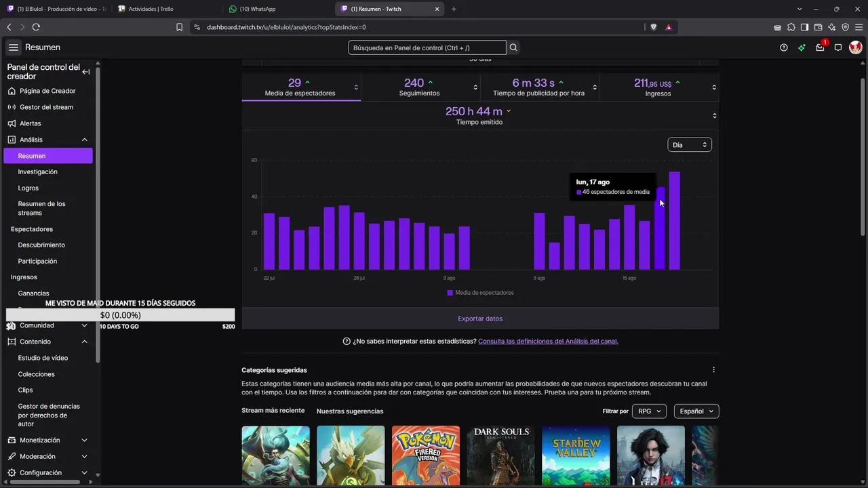Open the Pokémon FireRed category thumbnail
The width and height of the screenshot is (868, 488).
tap(426, 455)
